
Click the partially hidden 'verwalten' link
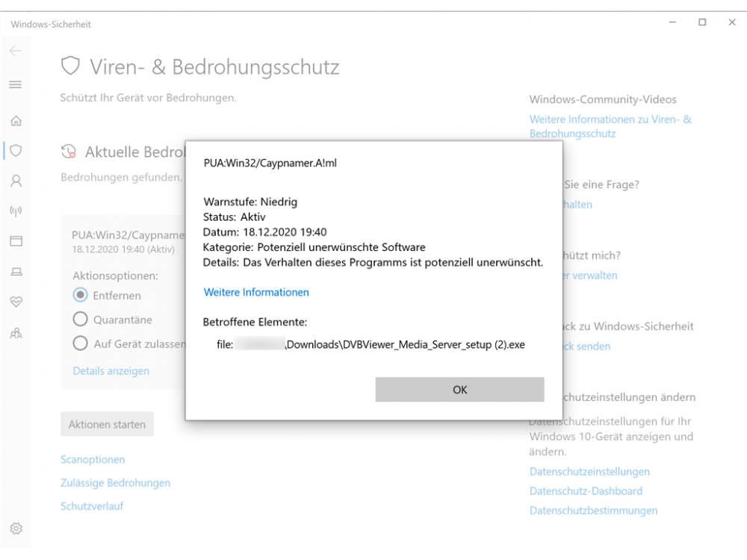click(x=590, y=276)
